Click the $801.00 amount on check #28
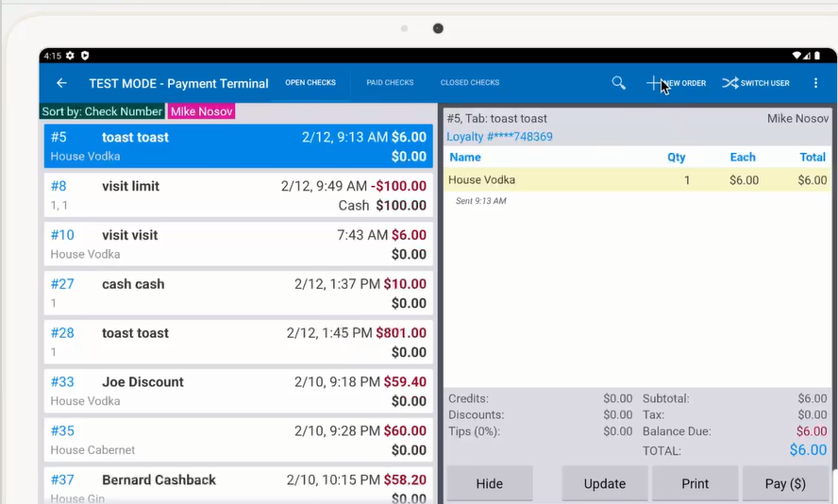Viewport: 838px width, 504px height. (401, 333)
